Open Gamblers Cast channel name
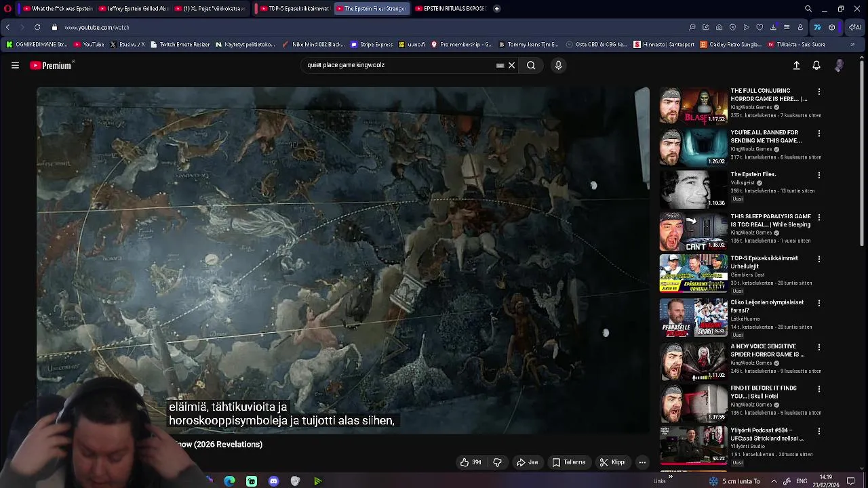The width and height of the screenshot is (868, 488). 747,274
